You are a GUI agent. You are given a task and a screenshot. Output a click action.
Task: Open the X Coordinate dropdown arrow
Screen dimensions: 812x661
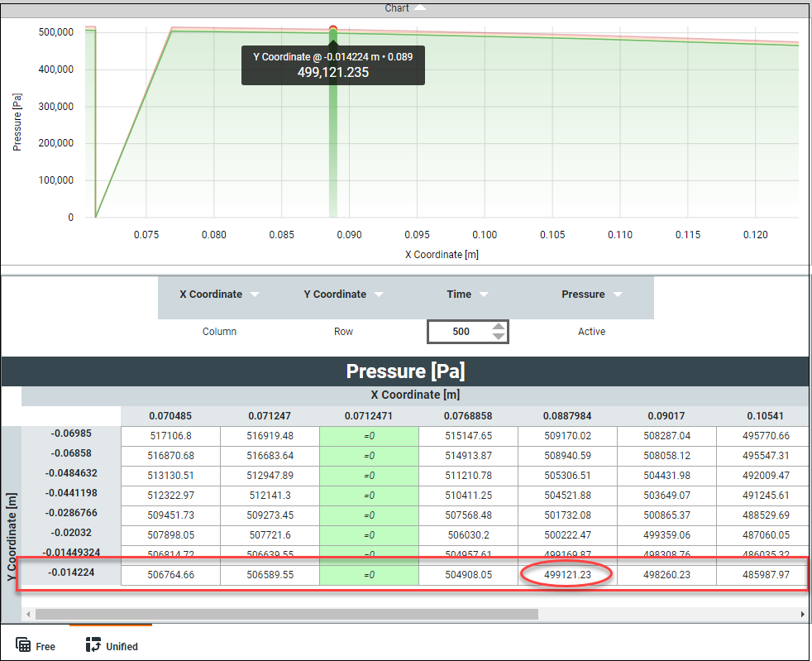[x=255, y=295]
